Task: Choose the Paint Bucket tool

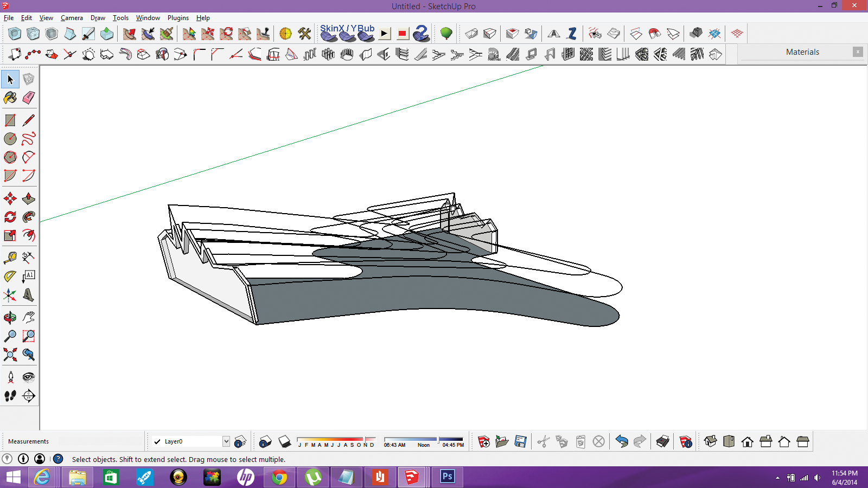Action: (10, 98)
